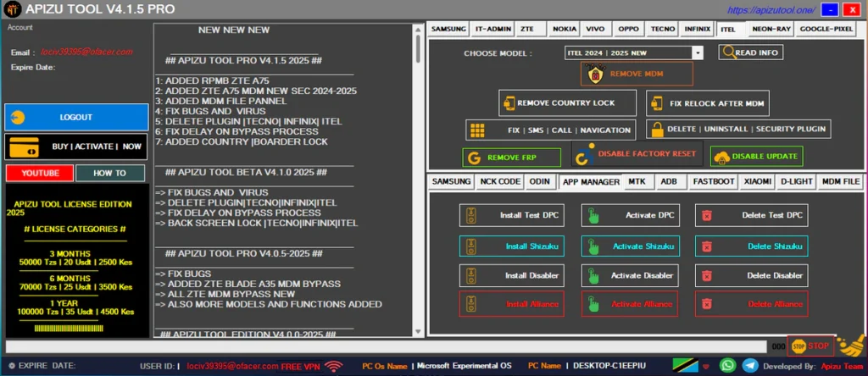Open the ZTE tab
The height and width of the screenshot is (376, 868).
530,29
